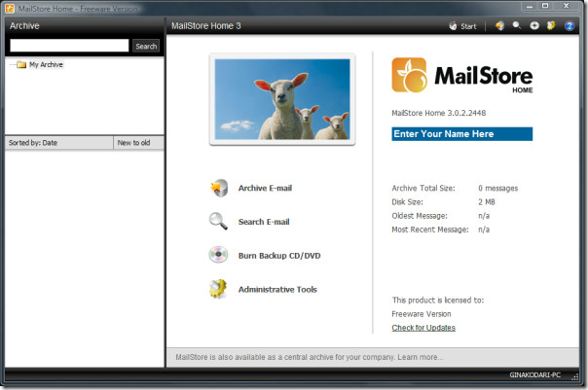Open the Start page in the toolbar
The height and width of the screenshot is (390, 588).
click(x=462, y=26)
